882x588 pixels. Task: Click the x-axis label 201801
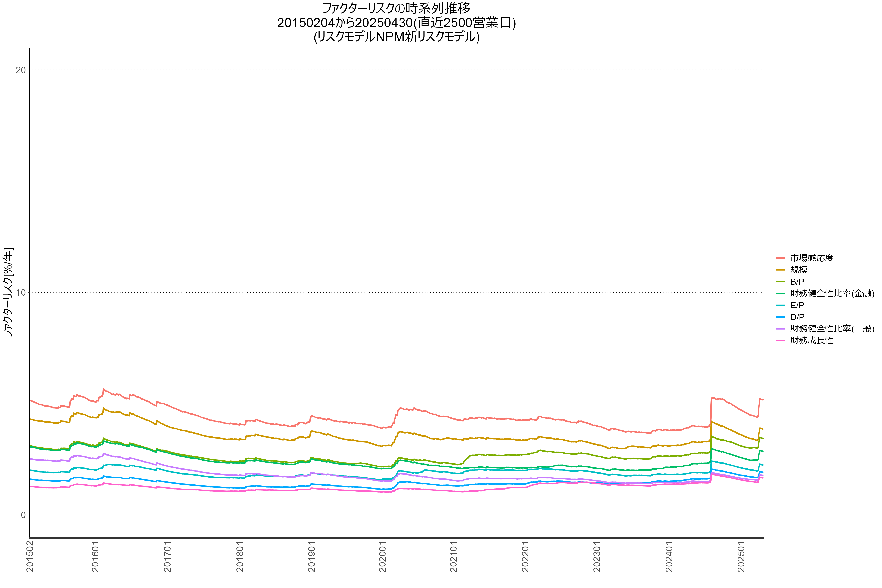click(240, 556)
